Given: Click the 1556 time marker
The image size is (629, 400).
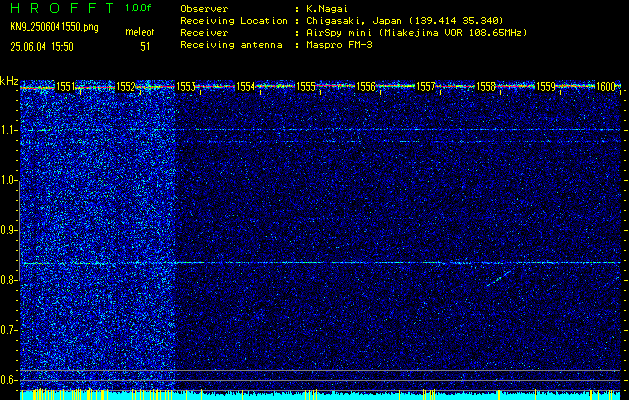Looking at the screenshot, I should 365,86.
